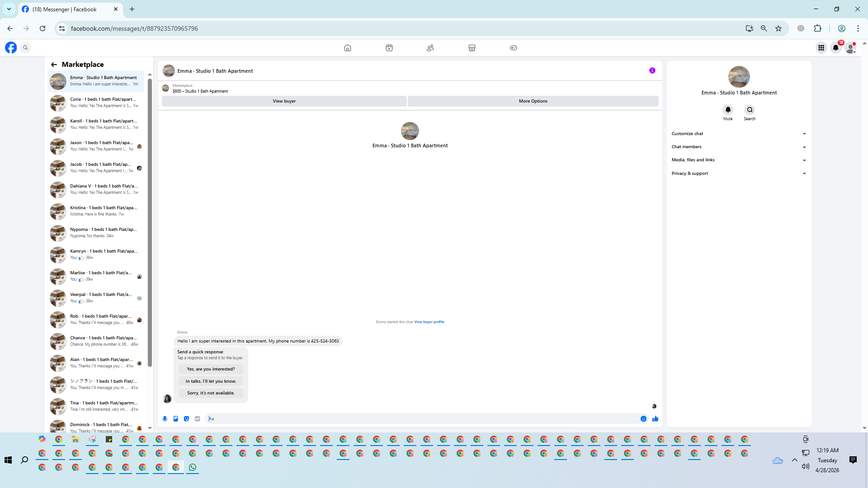Open the Gaming controller icon

pos(514,48)
